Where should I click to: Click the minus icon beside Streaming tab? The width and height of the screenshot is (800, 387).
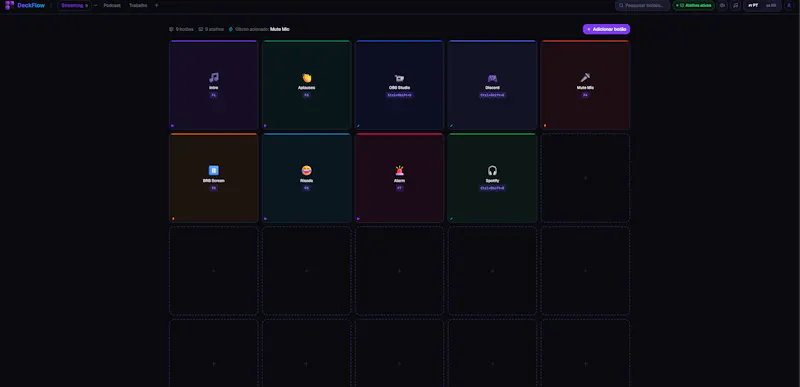[x=95, y=5]
